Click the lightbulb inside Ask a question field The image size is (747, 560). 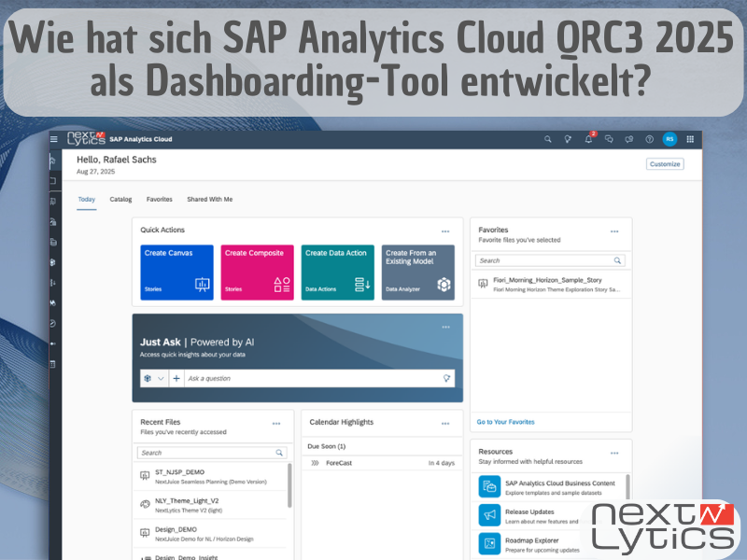tap(446, 378)
